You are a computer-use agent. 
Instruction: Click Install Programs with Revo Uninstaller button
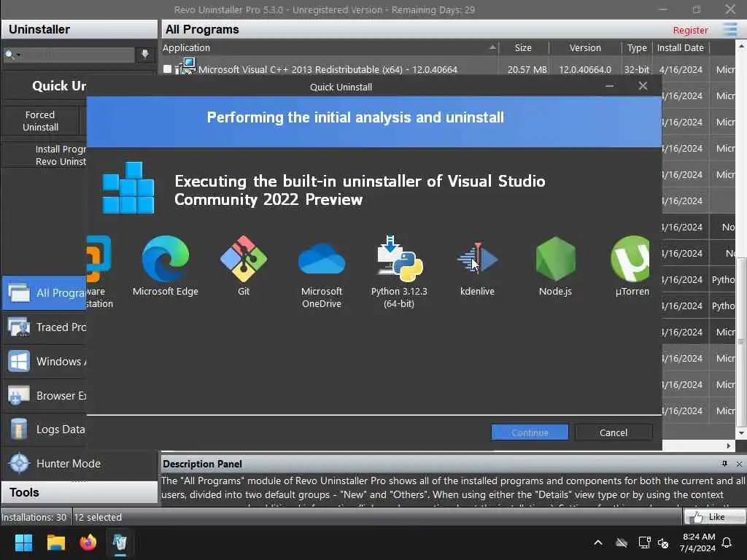coord(44,155)
